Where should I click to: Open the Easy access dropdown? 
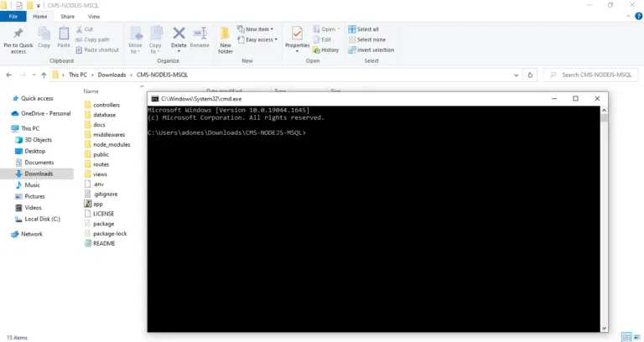[257, 39]
